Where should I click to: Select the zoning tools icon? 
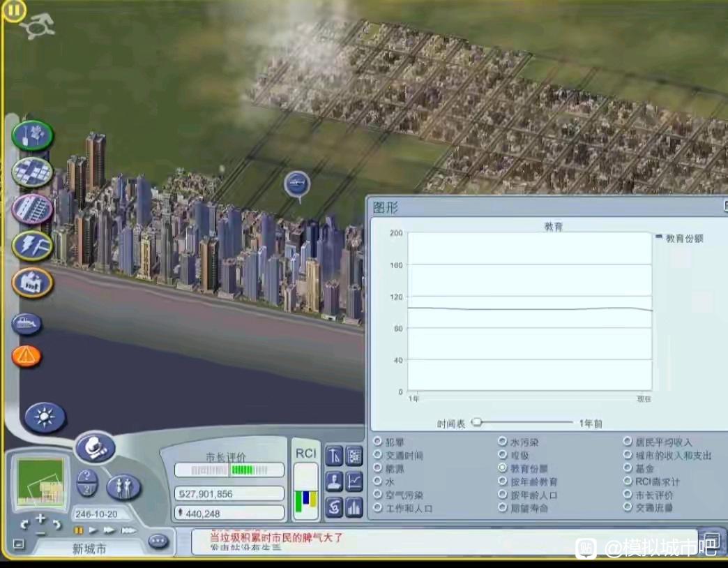tap(32, 172)
